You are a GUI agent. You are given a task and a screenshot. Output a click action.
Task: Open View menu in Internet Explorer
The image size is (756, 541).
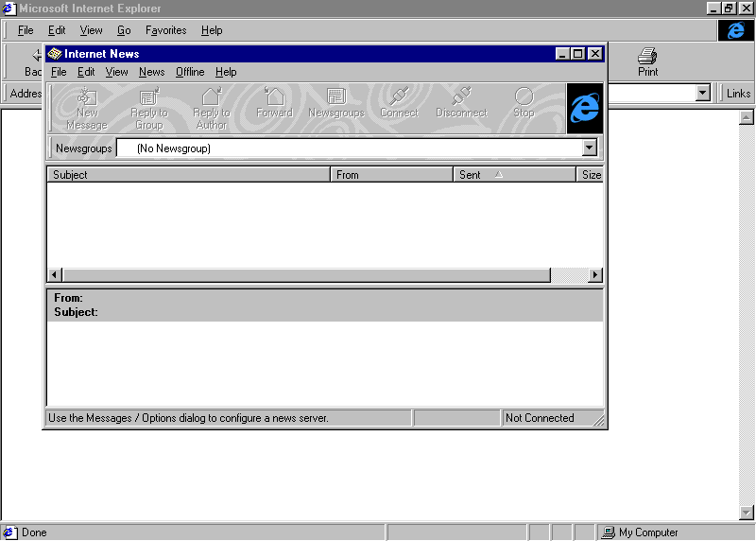pos(91,30)
